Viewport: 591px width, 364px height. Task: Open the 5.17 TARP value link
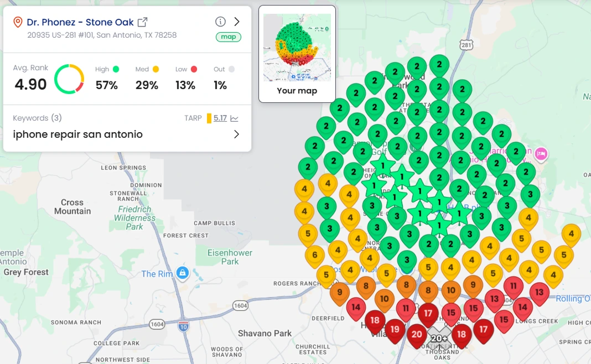pos(220,118)
